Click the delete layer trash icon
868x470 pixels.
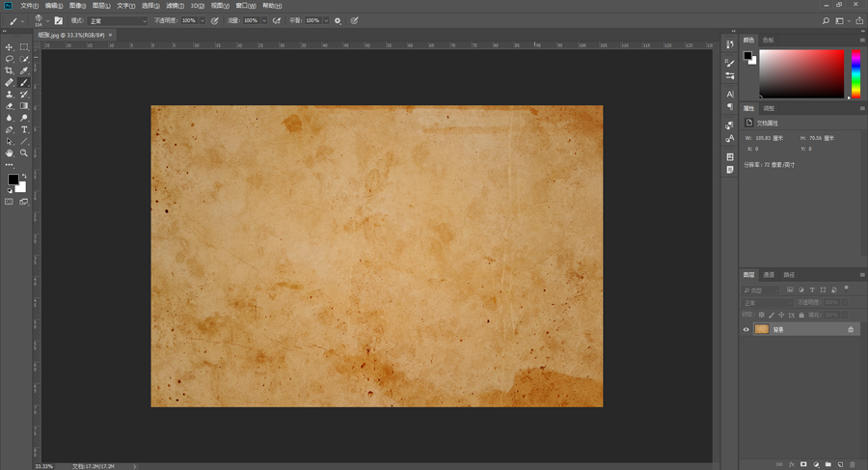pos(853,464)
